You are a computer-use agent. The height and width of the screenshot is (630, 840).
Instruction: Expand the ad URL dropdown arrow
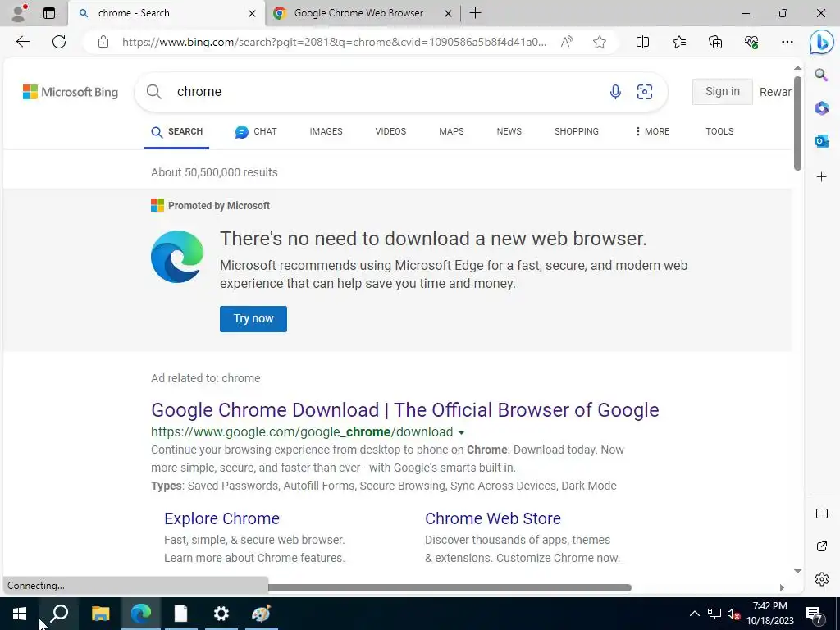click(x=461, y=432)
